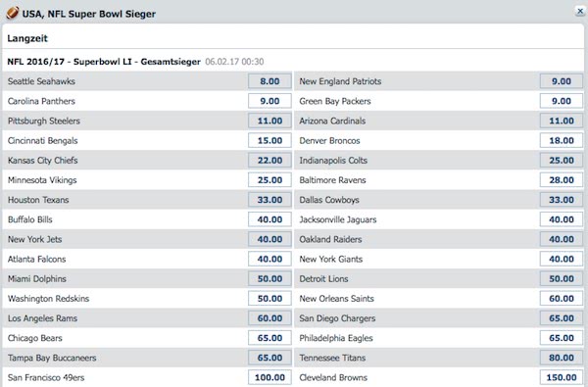
Task: Select Oakland Raiders odds 40.00
Action: [562, 239]
